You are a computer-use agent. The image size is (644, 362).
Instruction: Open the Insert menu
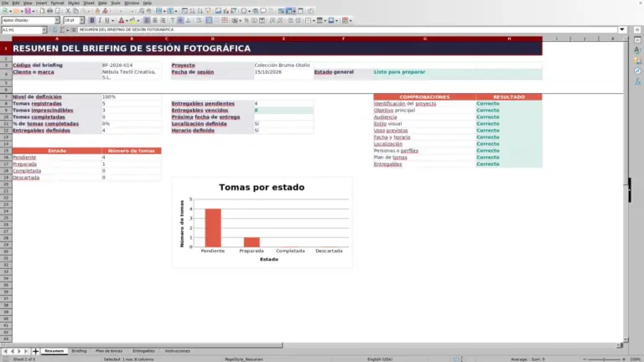(x=41, y=3)
